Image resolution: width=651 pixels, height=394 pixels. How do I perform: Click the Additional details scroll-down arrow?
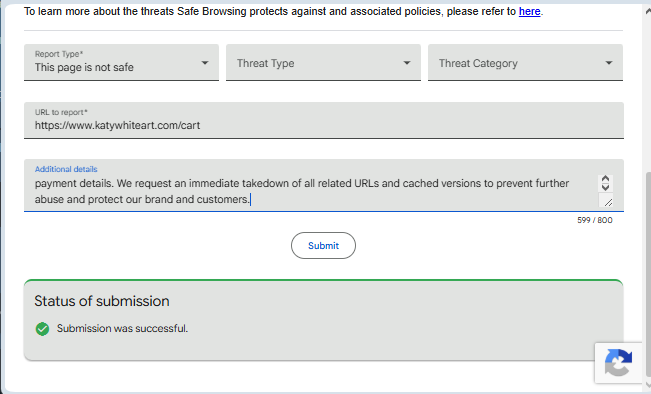click(x=605, y=187)
